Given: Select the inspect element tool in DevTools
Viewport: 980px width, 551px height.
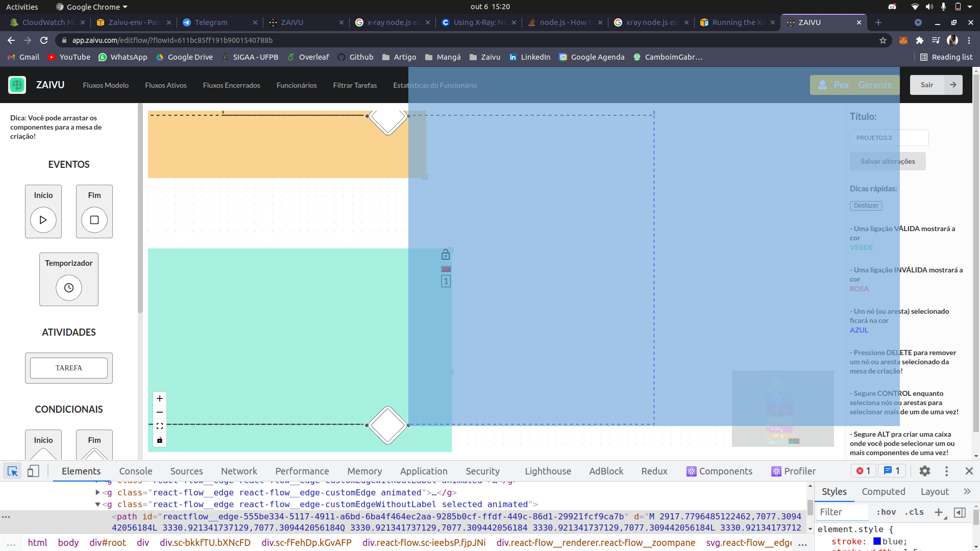Looking at the screenshot, I should 12,471.
